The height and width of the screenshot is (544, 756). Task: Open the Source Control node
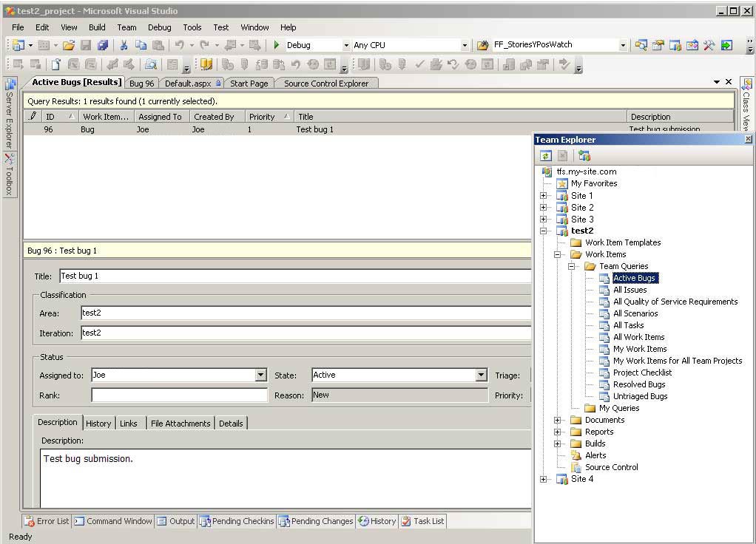point(611,467)
